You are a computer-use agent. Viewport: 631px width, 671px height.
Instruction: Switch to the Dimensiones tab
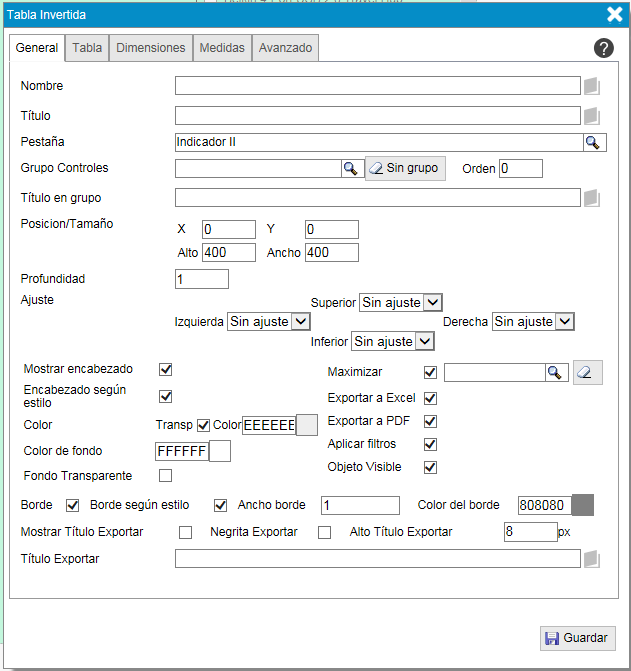(x=150, y=48)
